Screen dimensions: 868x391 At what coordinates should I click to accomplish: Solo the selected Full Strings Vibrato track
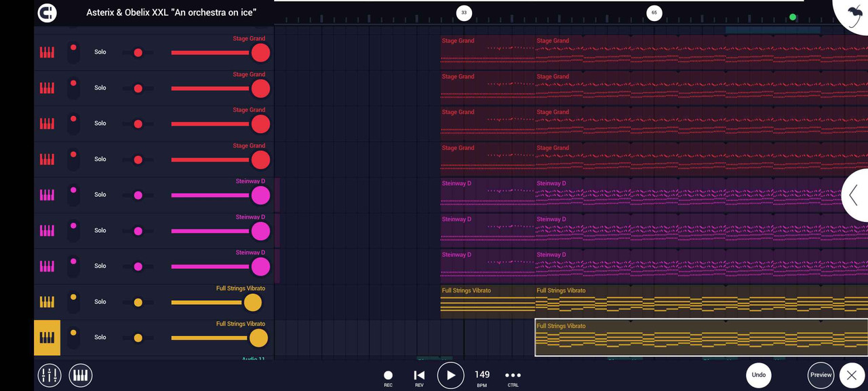pos(100,337)
